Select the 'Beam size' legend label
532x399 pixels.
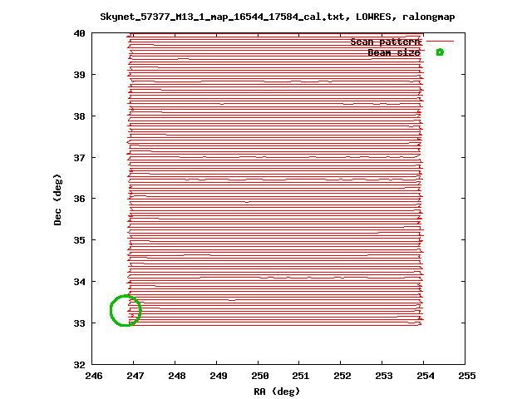click(394, 52)
